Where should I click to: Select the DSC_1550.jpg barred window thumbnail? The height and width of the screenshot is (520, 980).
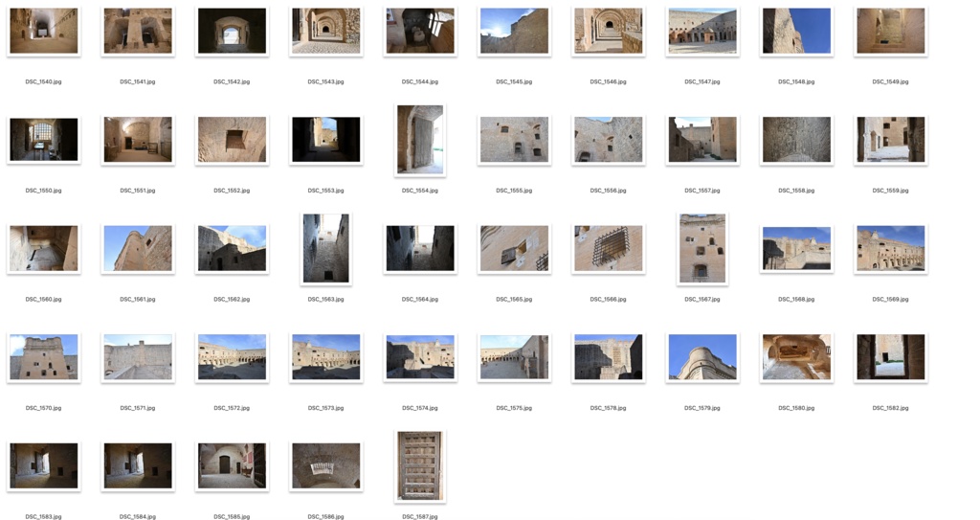pyautogui.click(x=44, y=140)
